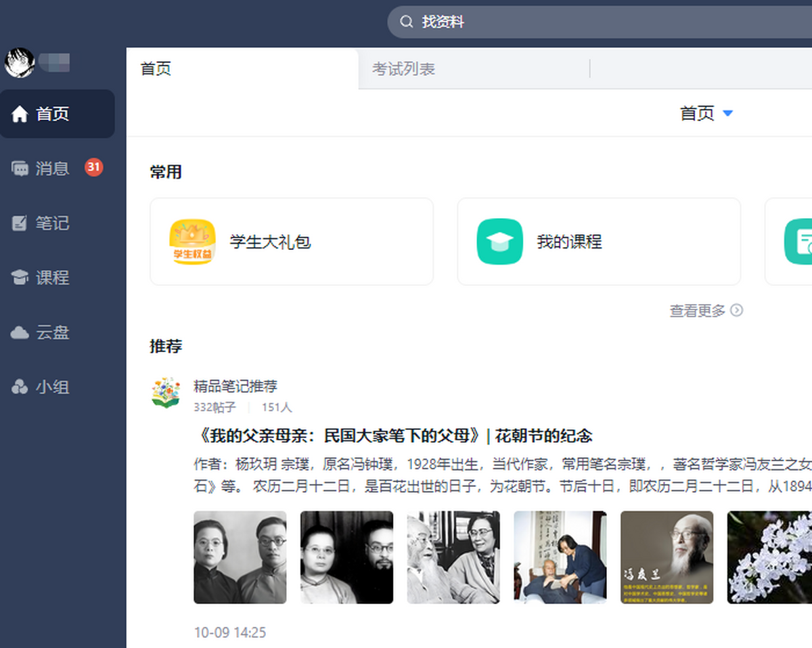
Task: Open the 《我的父亲母亲》 article title
Action: pos(393,435)
